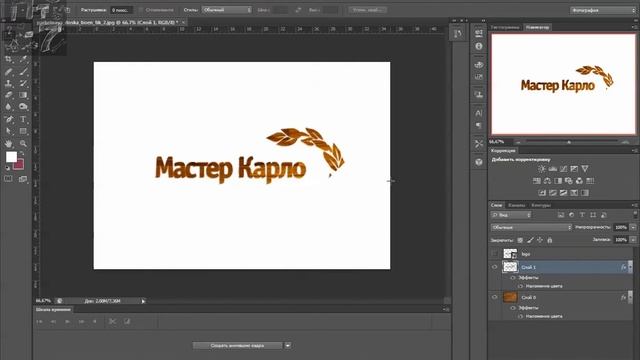
Task: Select the Dodge tool
Action: (23, 107)
